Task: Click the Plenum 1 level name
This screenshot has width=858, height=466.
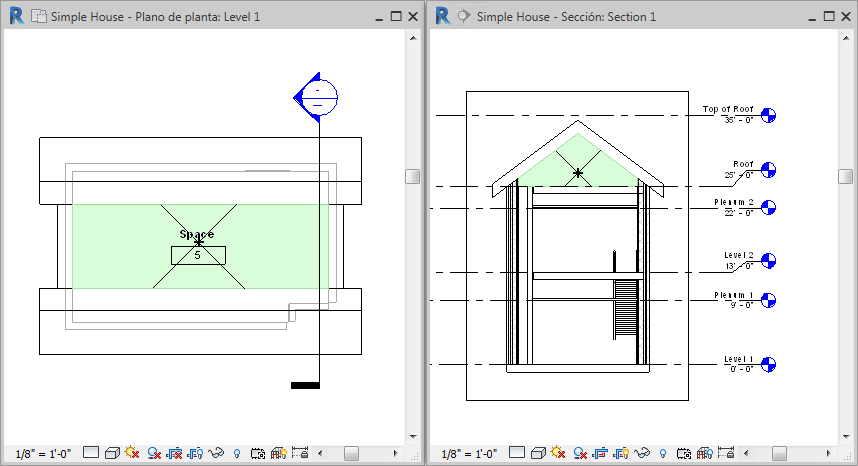Action: (734, 295)
